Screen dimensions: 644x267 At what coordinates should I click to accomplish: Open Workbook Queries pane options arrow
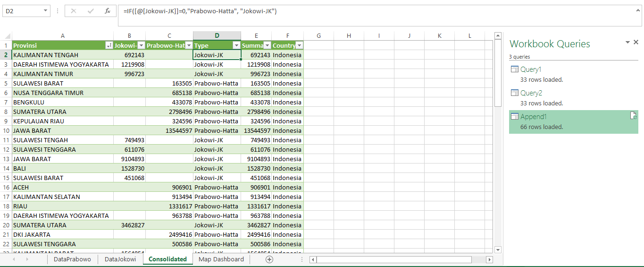pos(627,42)
